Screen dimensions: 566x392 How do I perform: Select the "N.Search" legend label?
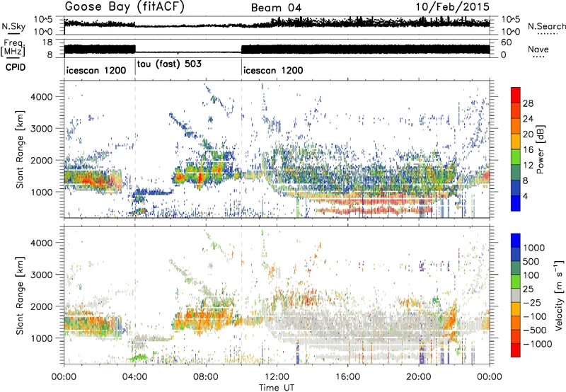coord(546,26)
